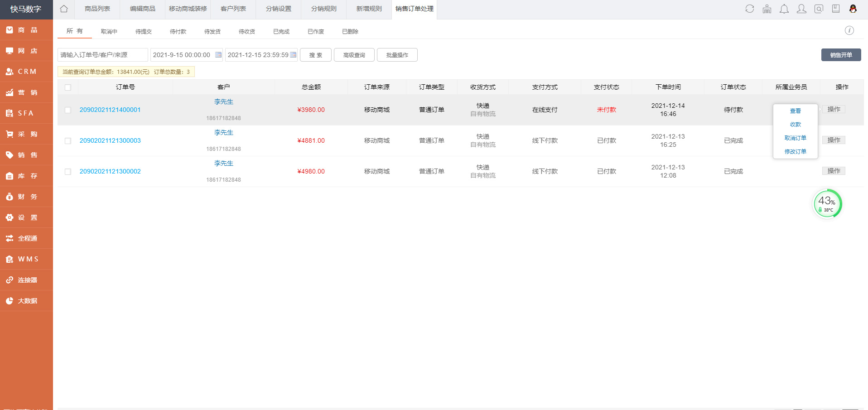Click the penguin avatar icon

pyautogui.click(x=853, y=9)
